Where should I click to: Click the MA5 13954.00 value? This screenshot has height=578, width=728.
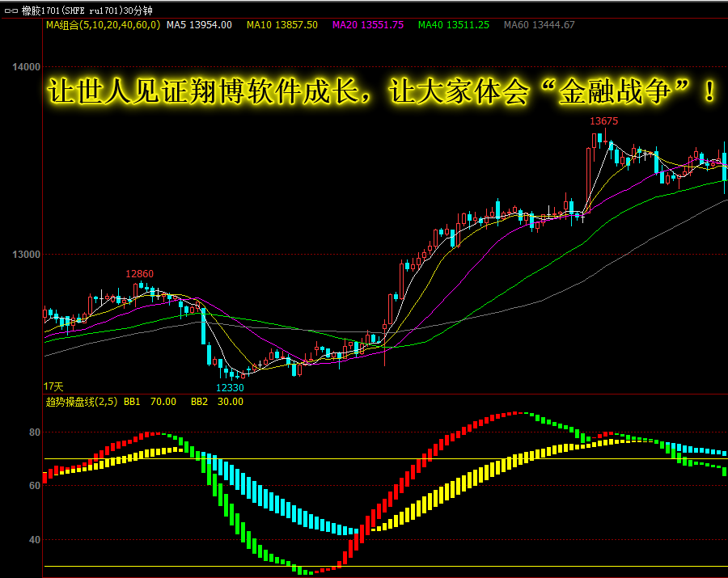(x=199, y=25)
